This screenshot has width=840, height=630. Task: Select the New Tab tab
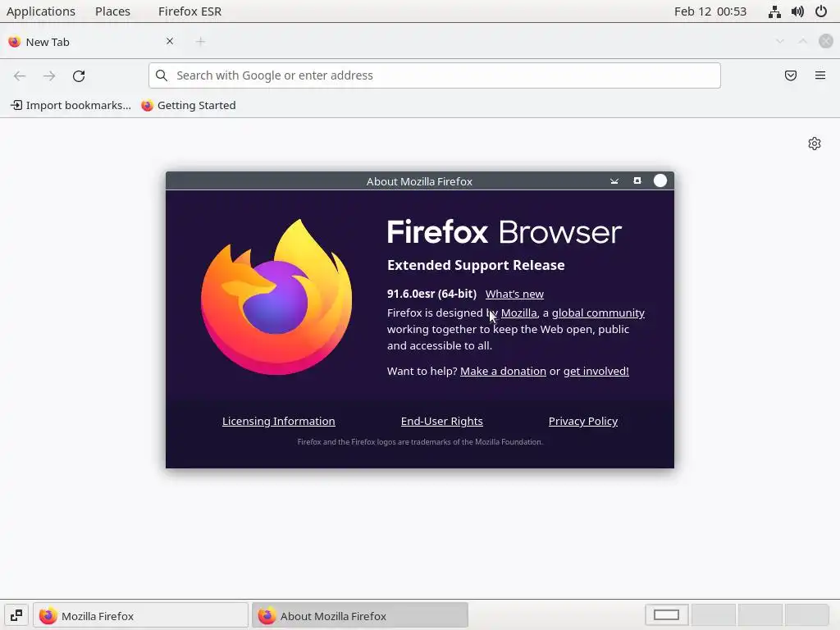point(91,42)
